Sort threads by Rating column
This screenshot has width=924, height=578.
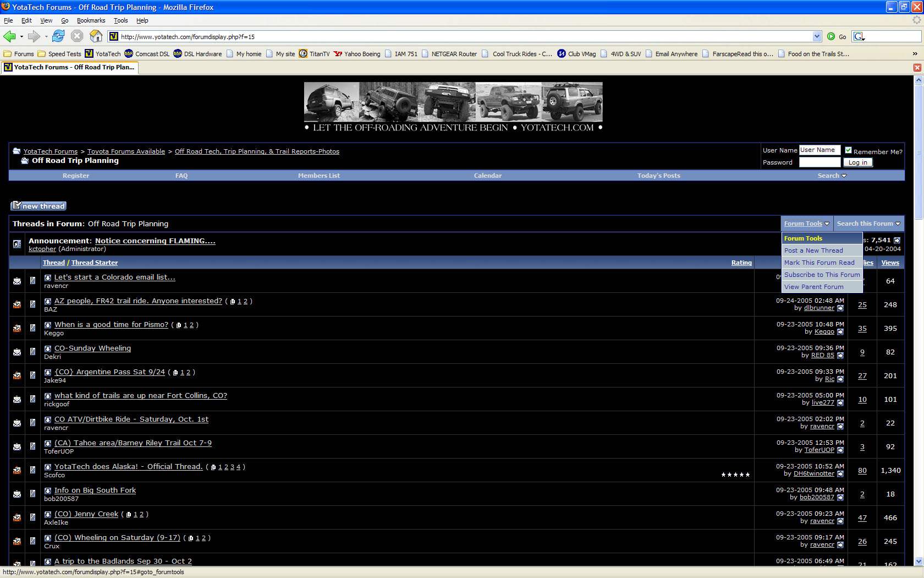pos(741,263)
